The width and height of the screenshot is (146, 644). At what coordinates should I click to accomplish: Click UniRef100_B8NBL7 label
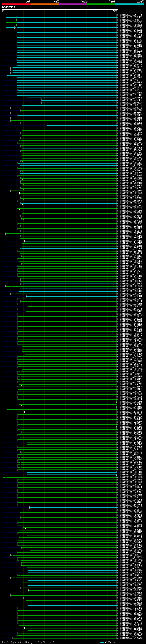pyautogui.click(x=131, y=120)
